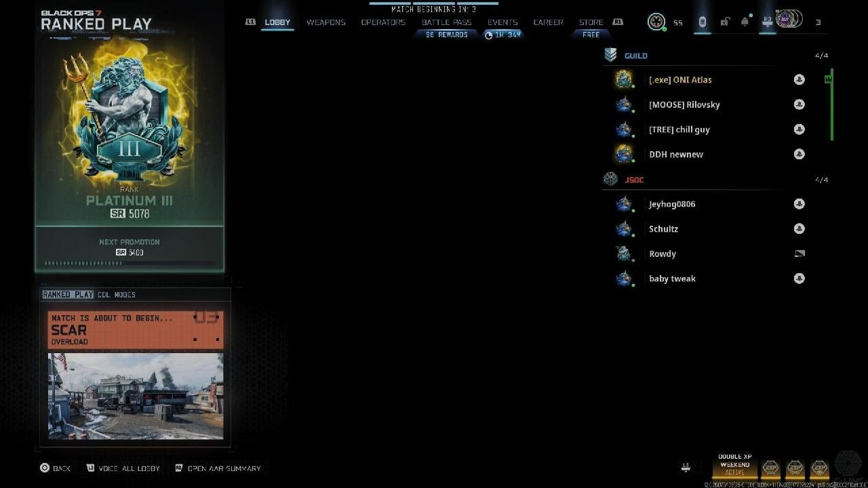Click the SCAR OVERLOAD match banner
868x488 pixels.
pos(136,329)
